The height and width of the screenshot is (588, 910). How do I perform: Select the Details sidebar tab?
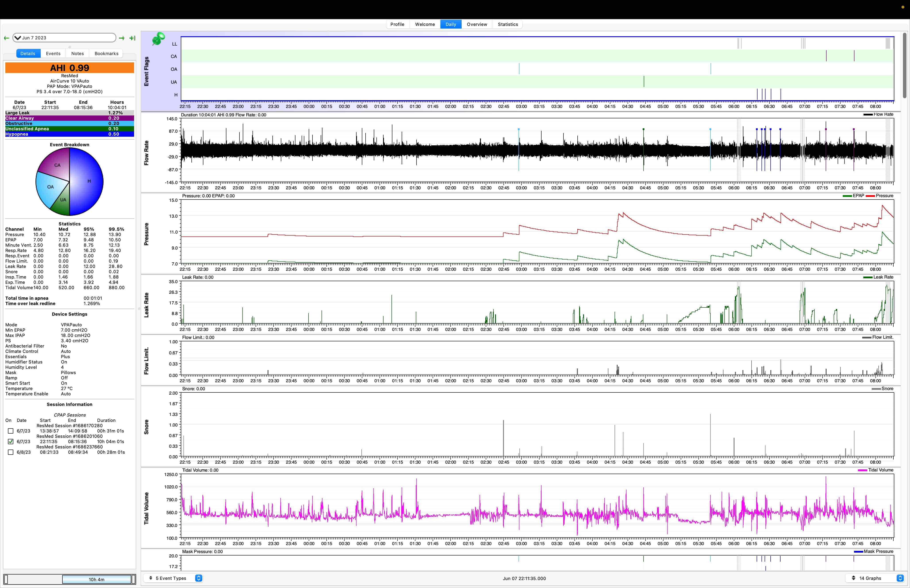click(28, 54)
